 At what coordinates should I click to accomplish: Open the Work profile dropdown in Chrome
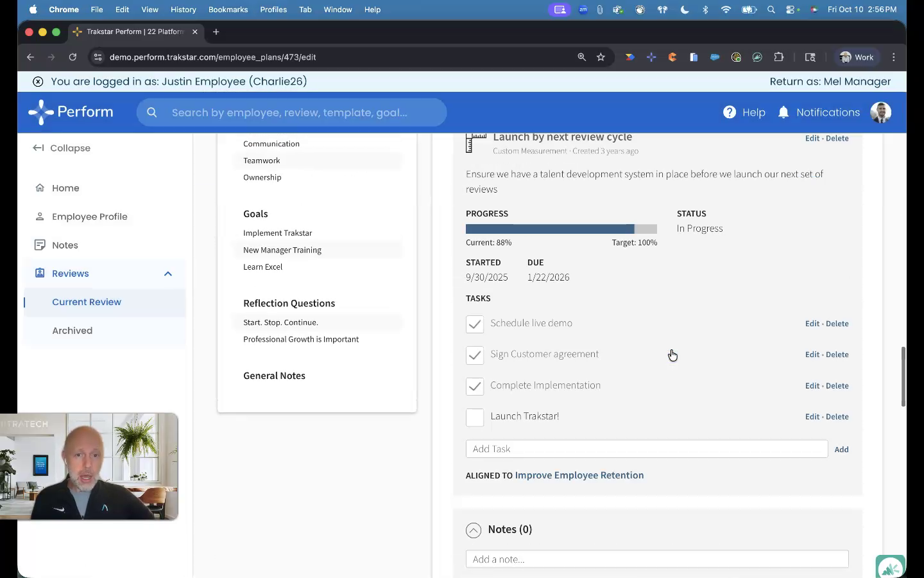857,57
